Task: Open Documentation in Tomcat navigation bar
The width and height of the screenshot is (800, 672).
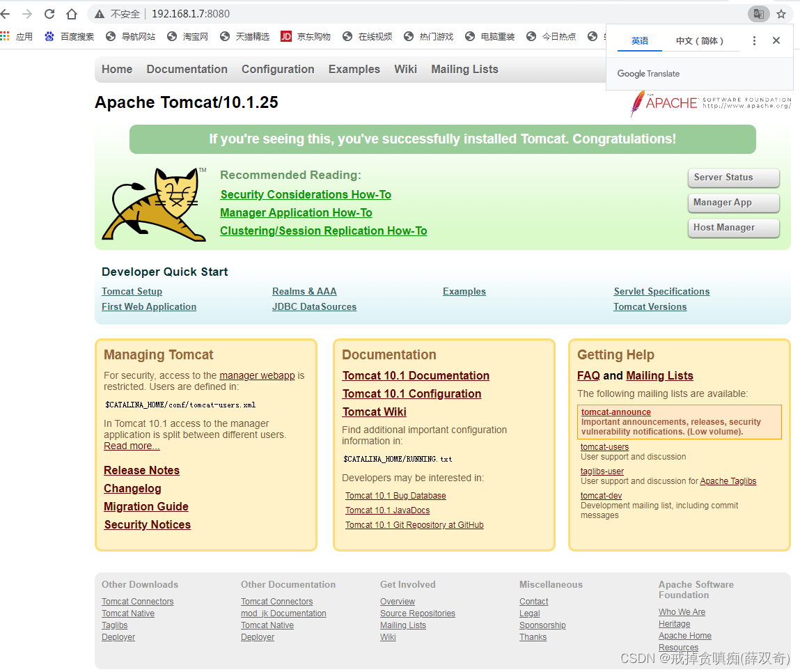Action: [x=187, y=70]
